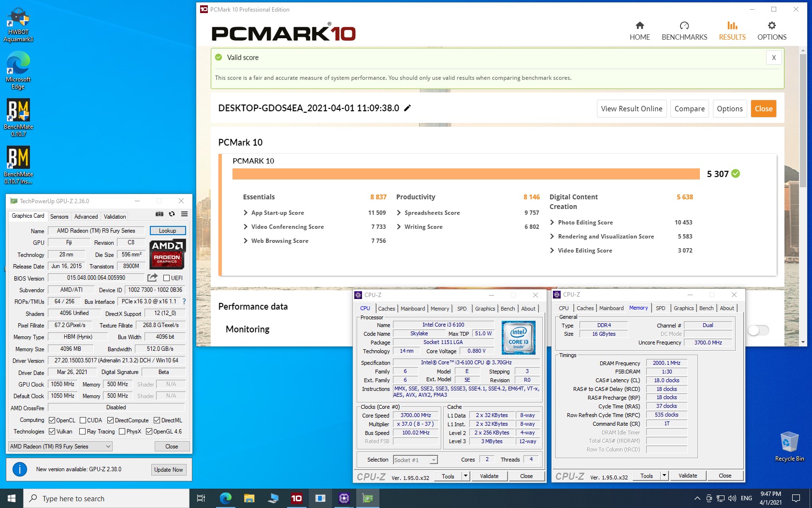The image size is (812, 508).
Task: Switch to PCMark 10 taskbar icon
Action: pos(296,498)
